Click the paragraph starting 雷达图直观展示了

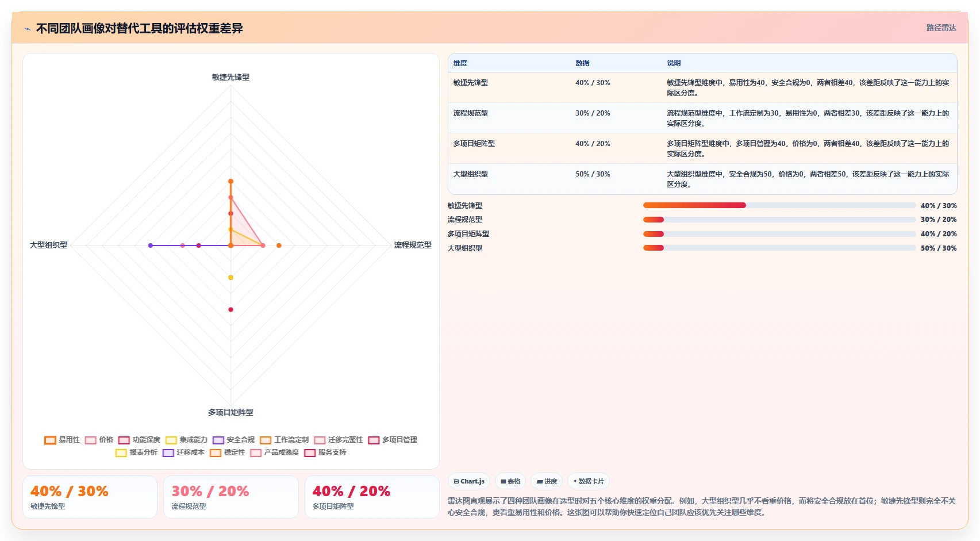702,507
